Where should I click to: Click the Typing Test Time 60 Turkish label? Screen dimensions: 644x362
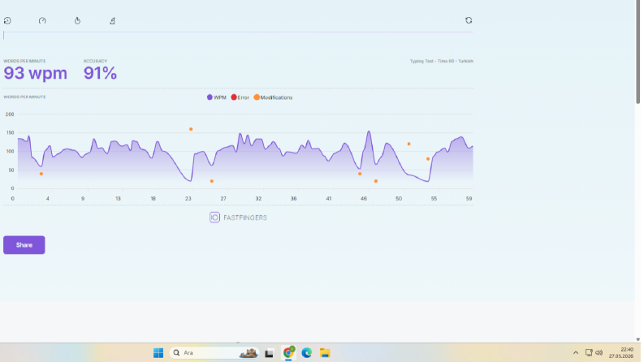pyautogui.click(x=442, y=61)
